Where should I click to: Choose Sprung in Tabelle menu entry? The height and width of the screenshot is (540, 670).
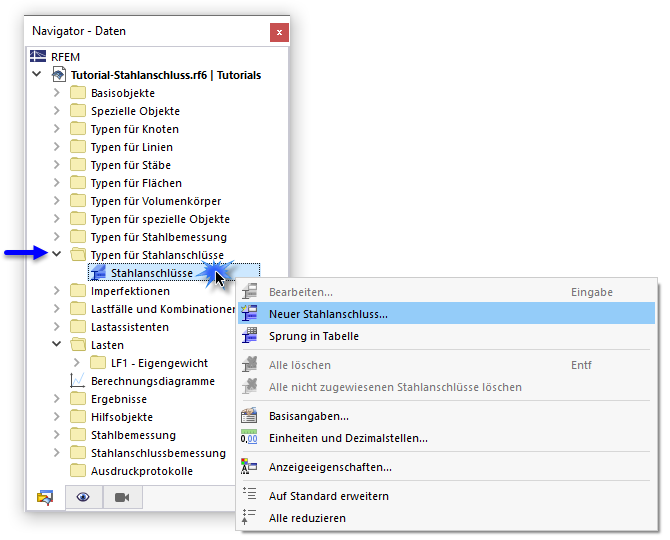tap(446, 335)
